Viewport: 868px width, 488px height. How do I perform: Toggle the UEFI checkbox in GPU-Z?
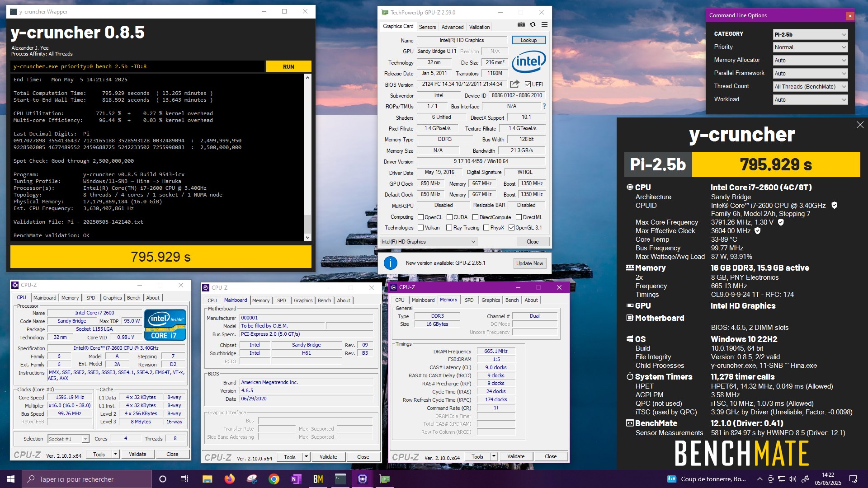tap(528, 84)
